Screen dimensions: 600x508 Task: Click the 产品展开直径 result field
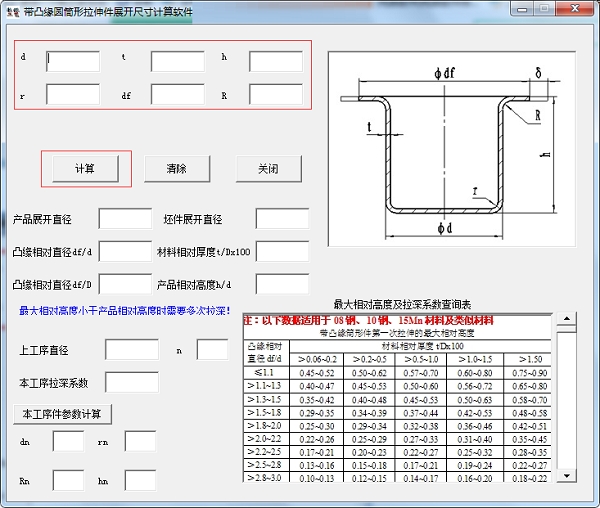[125, 219]
